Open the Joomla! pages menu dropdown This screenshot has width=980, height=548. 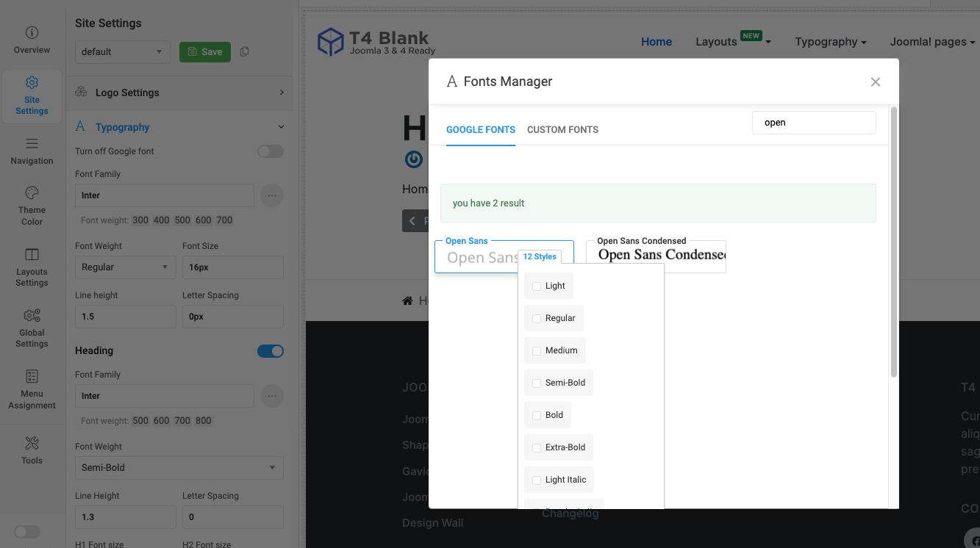pyautogui.click(x=933, y=42)
